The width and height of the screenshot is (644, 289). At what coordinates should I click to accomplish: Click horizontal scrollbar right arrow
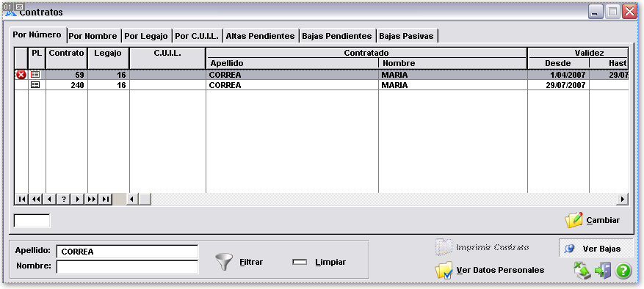pos(623,199)
